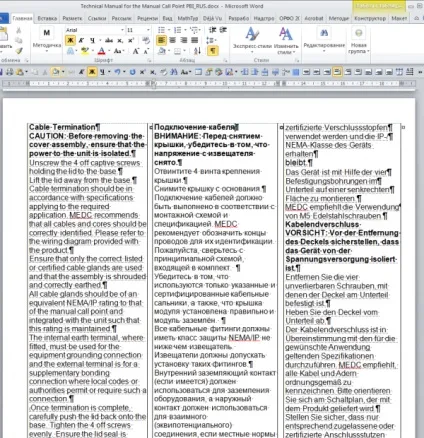424x438 pixels.
Task: Click the Decrease Indent icon
Action: [x=212, y=30]
